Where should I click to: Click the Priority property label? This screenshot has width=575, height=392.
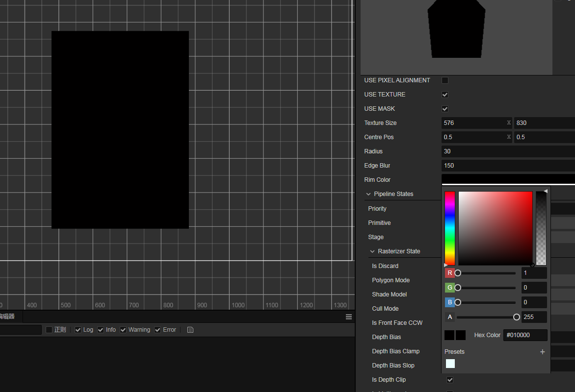(377, 208)
